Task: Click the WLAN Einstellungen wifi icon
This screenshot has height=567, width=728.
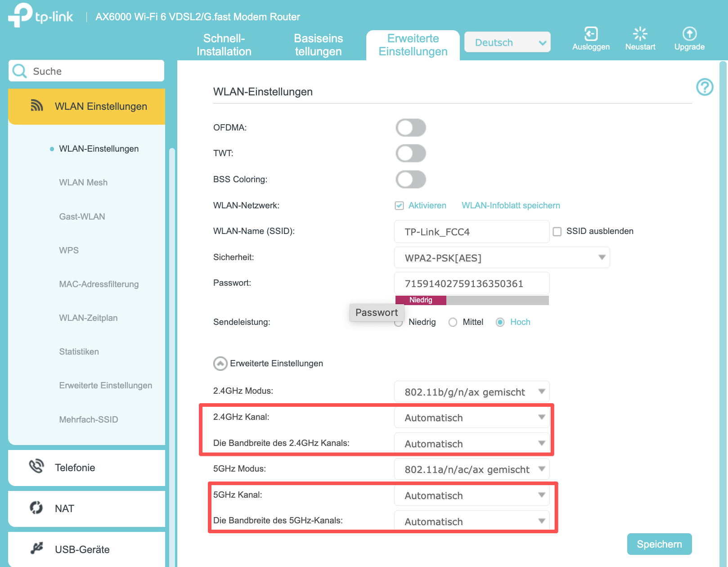Action: pyautogui.click(x=36, y=106)
